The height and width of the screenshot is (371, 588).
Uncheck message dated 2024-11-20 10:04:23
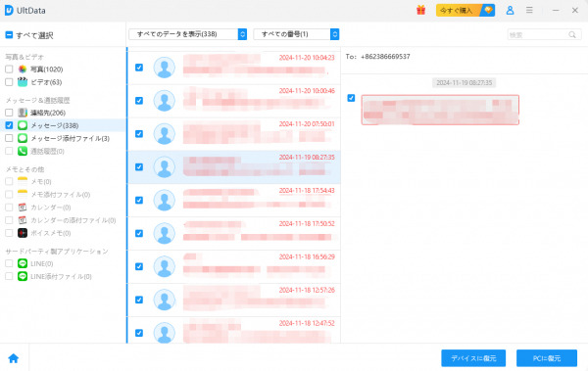tap(139, 68)
